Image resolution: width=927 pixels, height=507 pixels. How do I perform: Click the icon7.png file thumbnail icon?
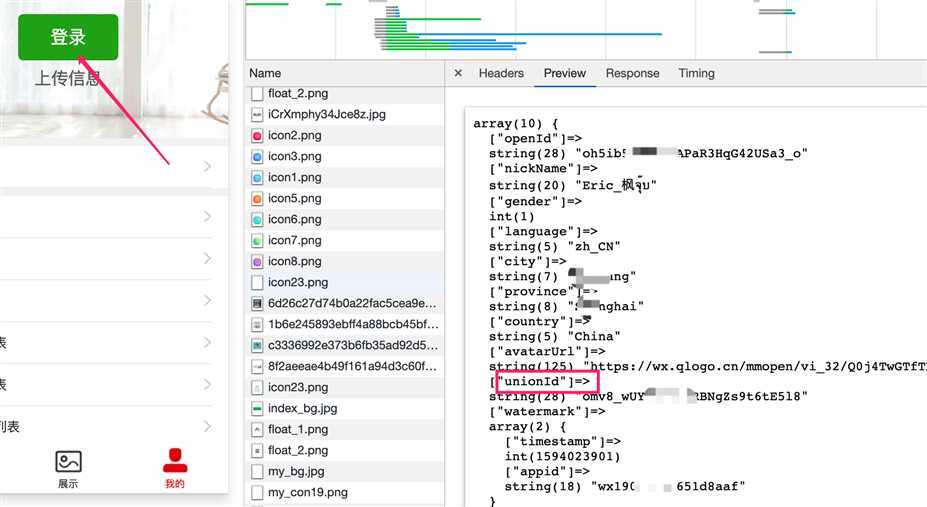click(257, 241)
